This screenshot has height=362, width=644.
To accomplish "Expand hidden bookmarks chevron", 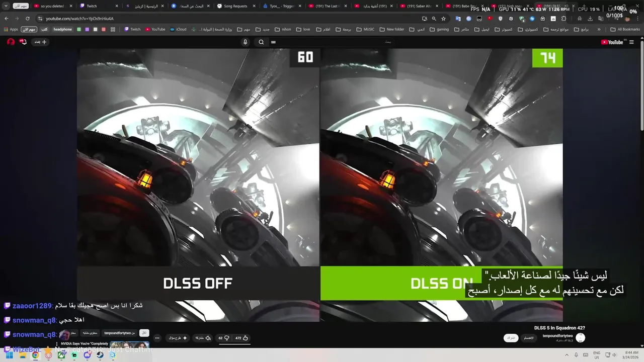I will pyautogui.click(x=599, y=29).
